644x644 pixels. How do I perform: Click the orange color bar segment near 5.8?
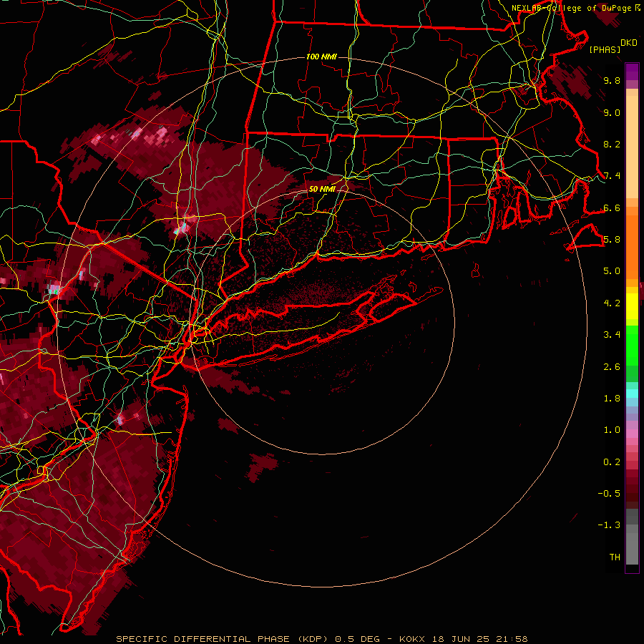pos(632,246)
